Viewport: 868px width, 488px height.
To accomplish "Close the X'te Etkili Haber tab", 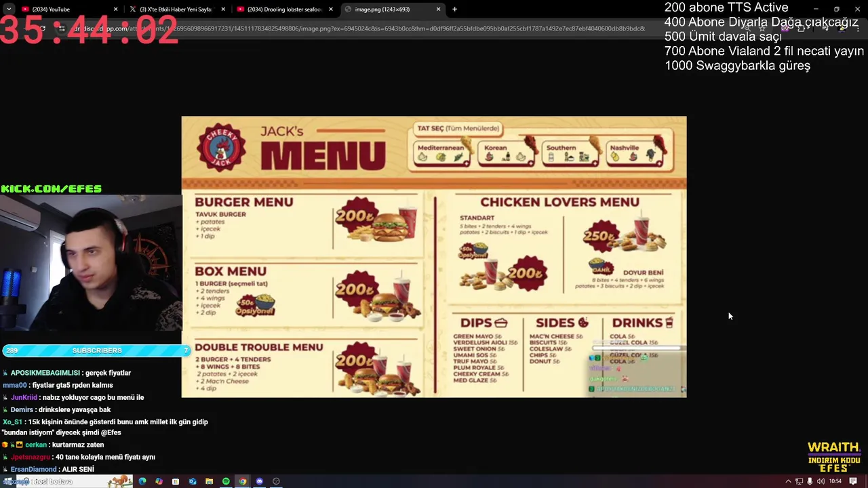I will point(223,9).
